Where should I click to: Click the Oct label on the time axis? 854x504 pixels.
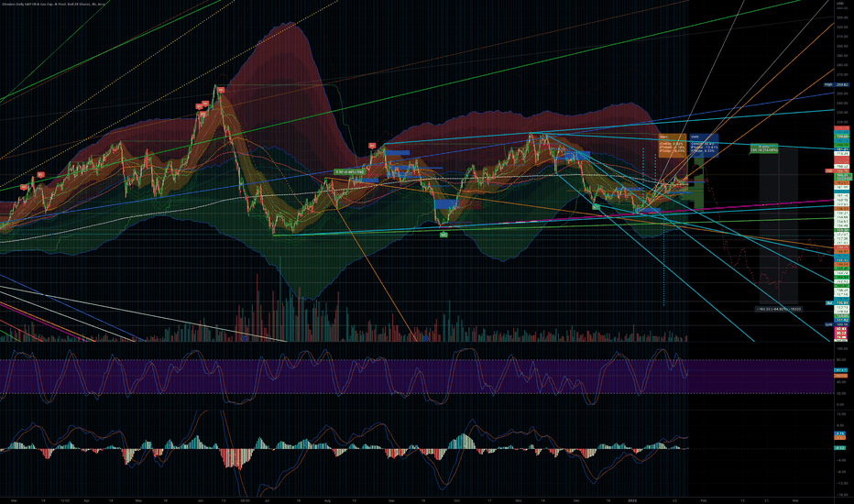click(x=456, y=499)
